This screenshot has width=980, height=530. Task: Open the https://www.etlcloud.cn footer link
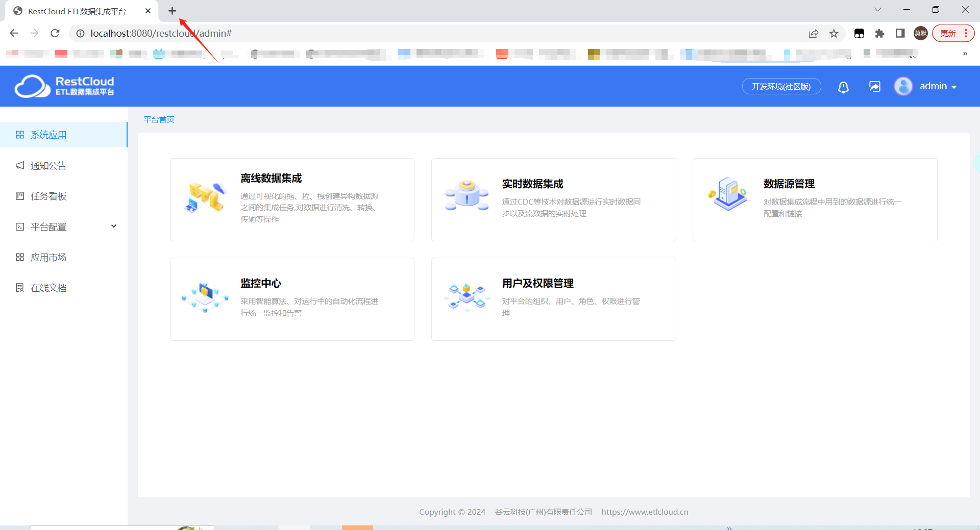click(645, 512)
